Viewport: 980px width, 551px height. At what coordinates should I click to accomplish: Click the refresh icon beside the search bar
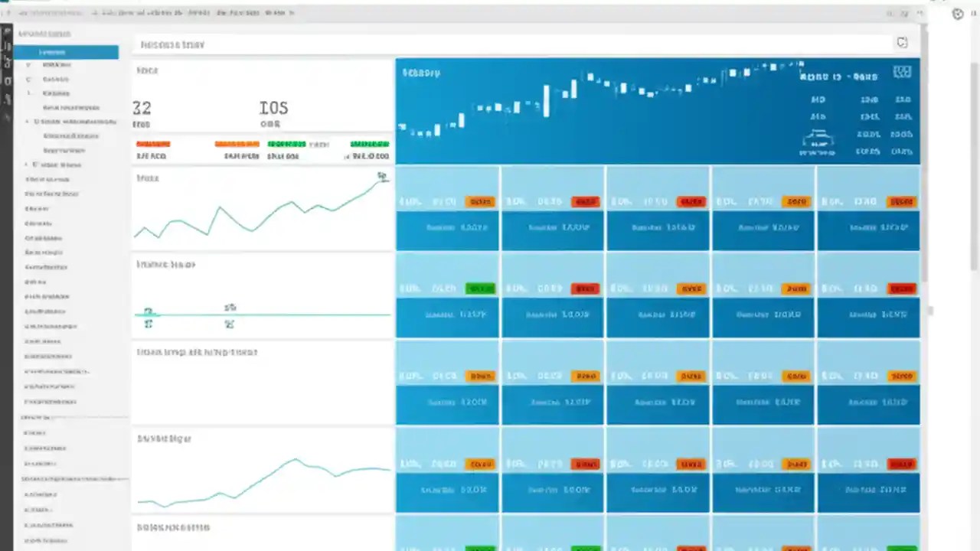tap(902, 42)
